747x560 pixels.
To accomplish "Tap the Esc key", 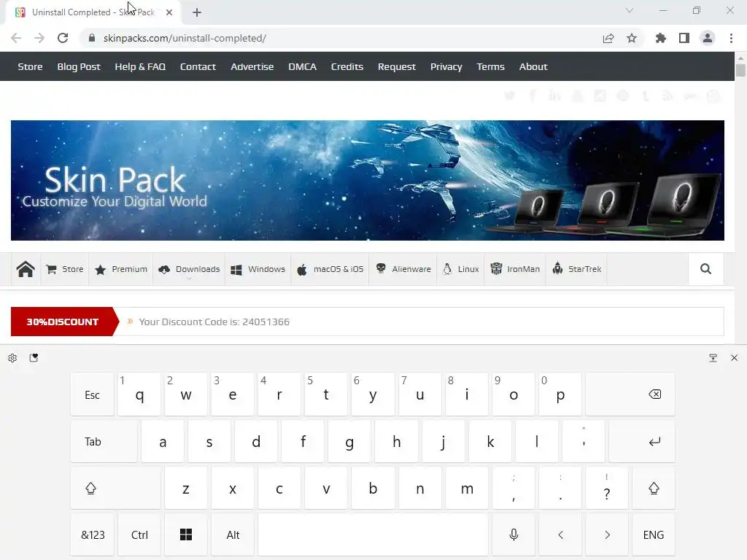I will 93,394.
